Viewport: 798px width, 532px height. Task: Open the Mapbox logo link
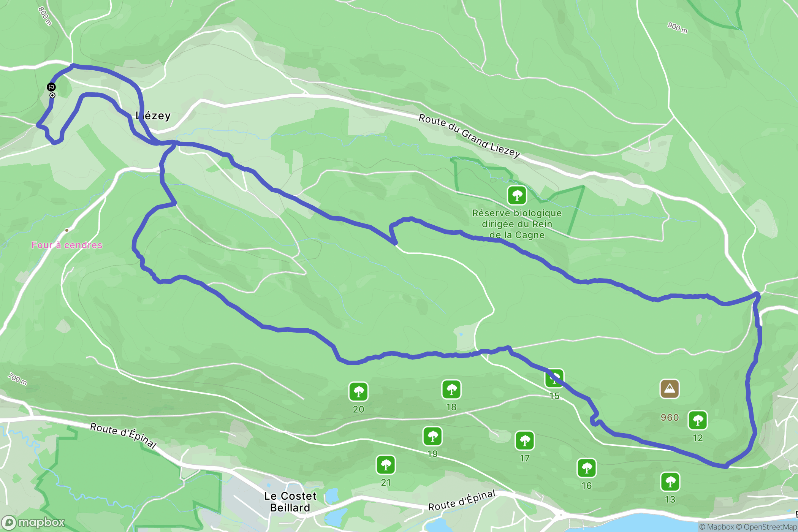point(33,523)
